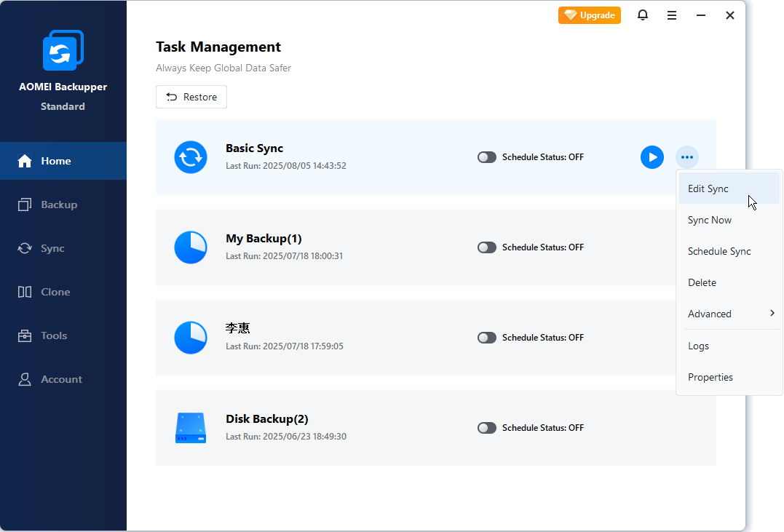This screenshot has height=532, width=784.
Task: Run Basic Sync with the play button
Action: tap(652, 157)
